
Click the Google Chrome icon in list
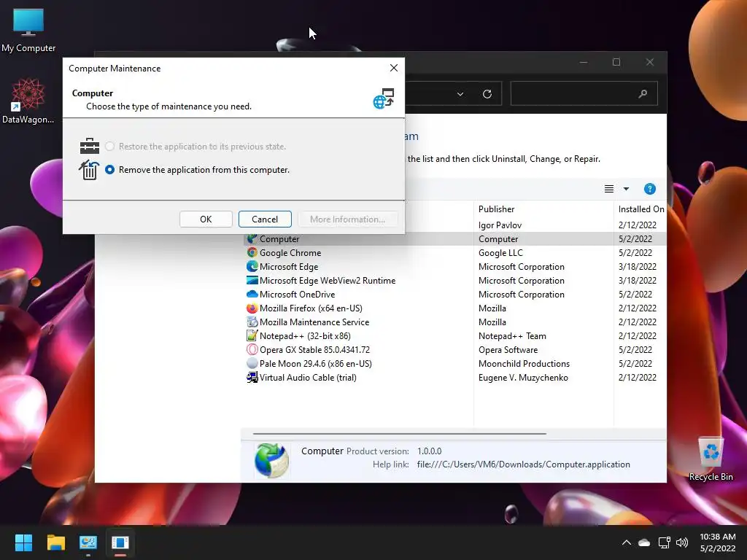pyautogui.click(x=252, y=253)
